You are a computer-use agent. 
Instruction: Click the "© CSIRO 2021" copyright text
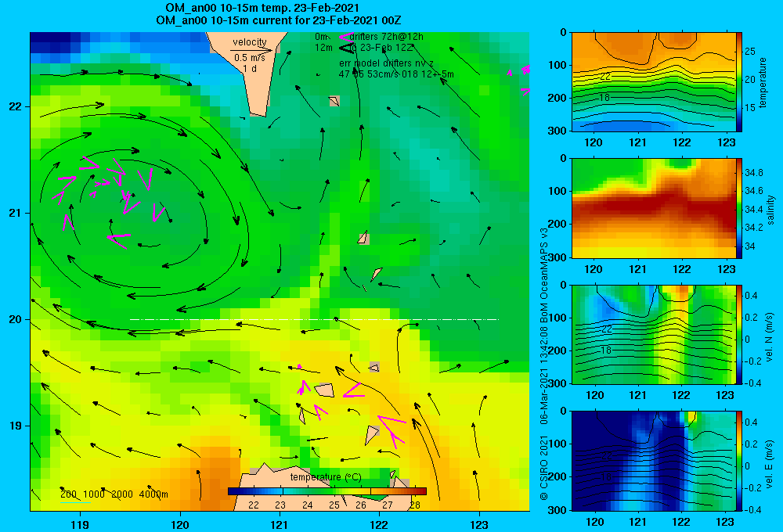pyautogui.click(x=544, y=468)
